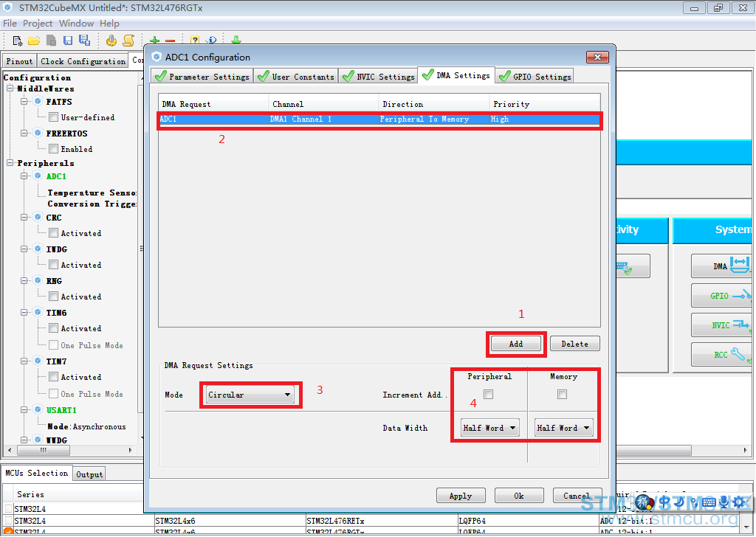Open the Output tab at bottom
Image resolution: width=756 pixels, height=537 pixels.
click(x=89, y=474)
